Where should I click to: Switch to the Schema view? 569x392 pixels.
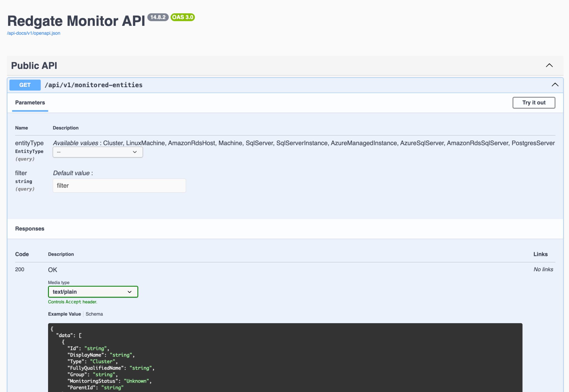coord(94,314)
